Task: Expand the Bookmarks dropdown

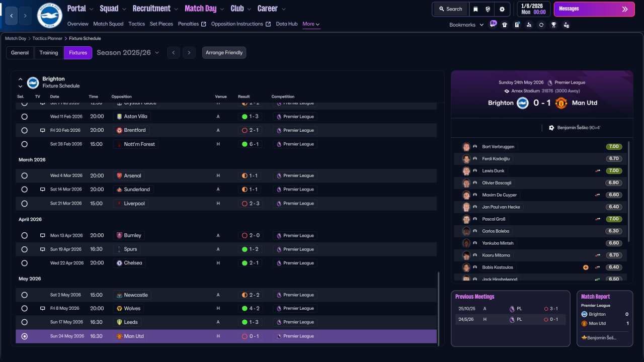Action: pyautogui.click(x=466, y=25)
